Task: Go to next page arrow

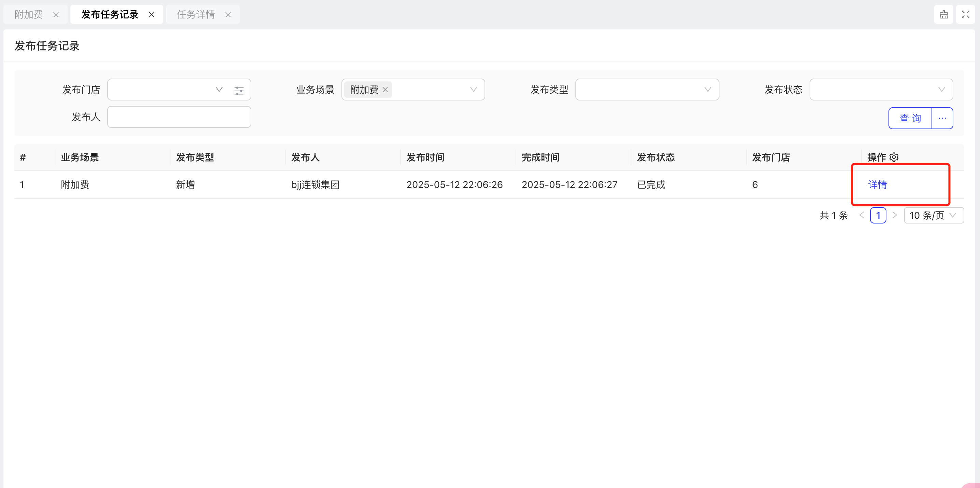Action: (x=894, y=215)
